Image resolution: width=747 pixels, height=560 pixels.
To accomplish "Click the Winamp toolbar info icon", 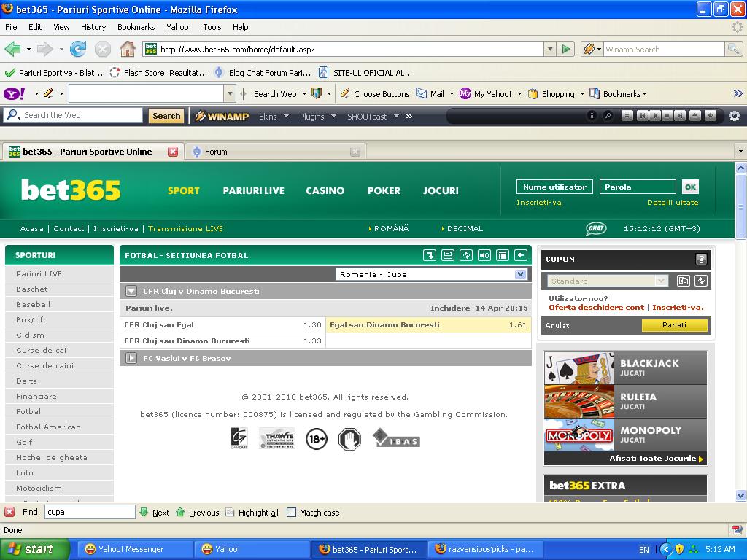I will [x=592, y=116].
